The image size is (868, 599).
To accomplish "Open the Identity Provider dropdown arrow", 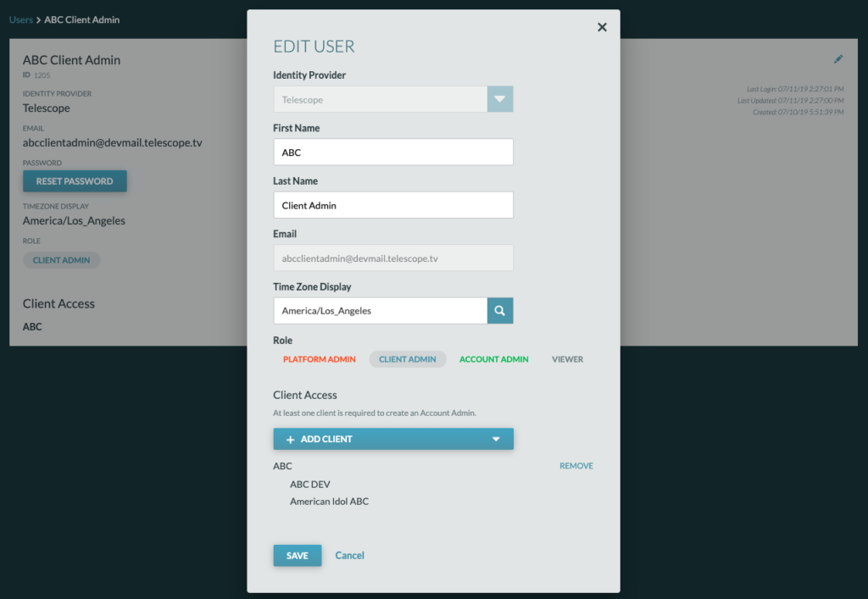I will click(x=500, y=99).
